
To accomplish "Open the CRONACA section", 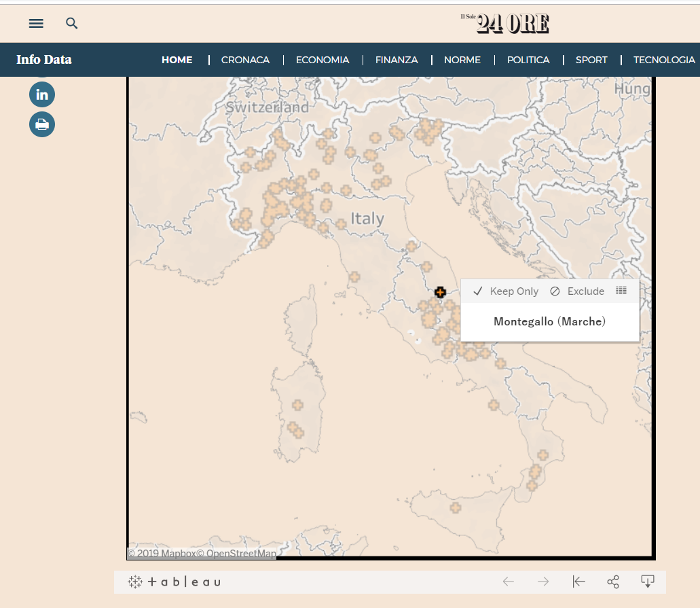I will (245, 60).
